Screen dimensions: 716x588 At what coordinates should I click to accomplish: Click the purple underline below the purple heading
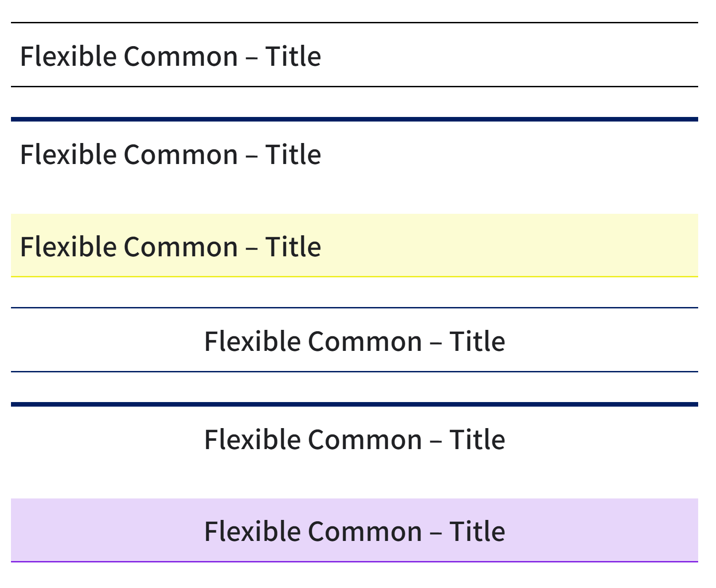pos(354,562)
